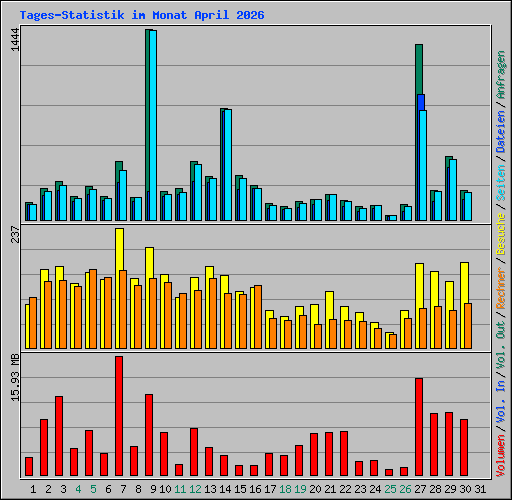Click day label 21 on x-axis
The height and width of the screenshot is (500, 512).
[330, 489]
